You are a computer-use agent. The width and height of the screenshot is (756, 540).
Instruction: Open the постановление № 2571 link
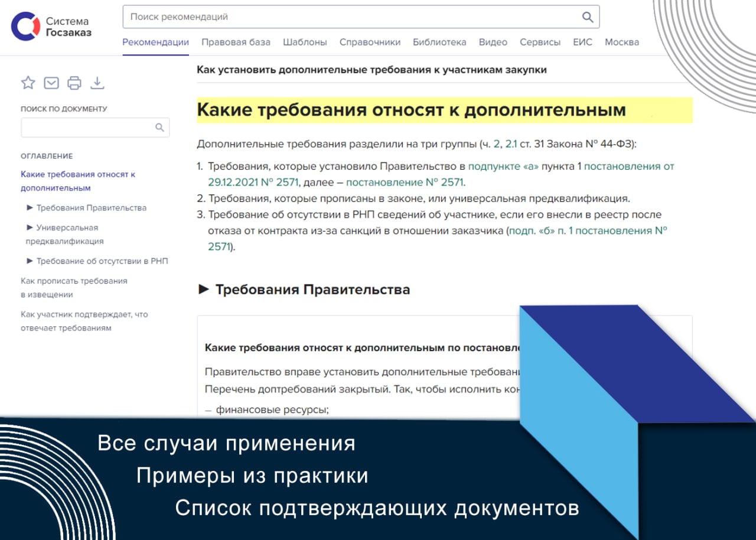coord(405,183)
